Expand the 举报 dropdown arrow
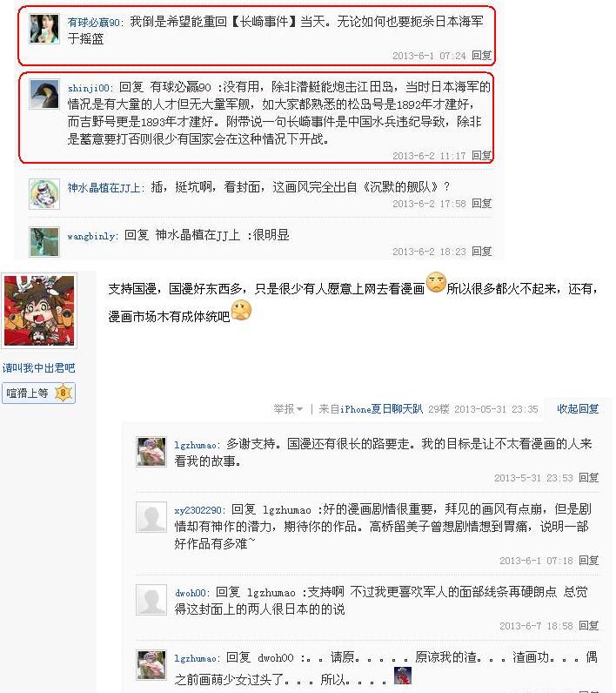The width and height of the screenshot is (616, 693). [299, 409]
